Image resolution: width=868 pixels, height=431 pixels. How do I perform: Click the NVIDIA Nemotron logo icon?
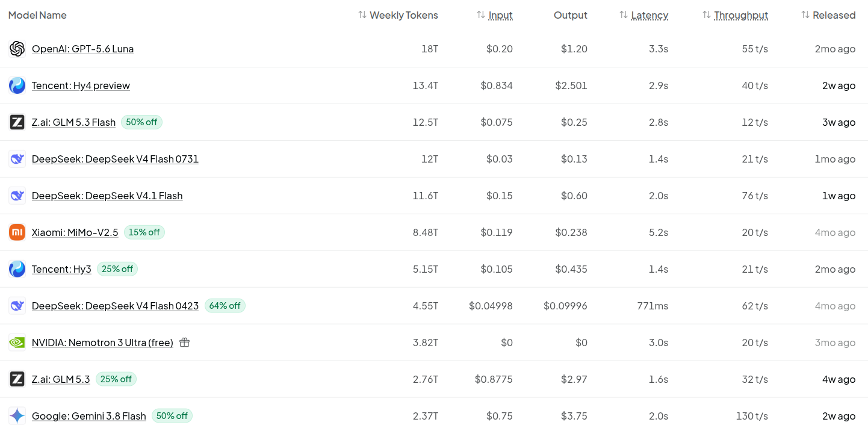click(17, 343)
